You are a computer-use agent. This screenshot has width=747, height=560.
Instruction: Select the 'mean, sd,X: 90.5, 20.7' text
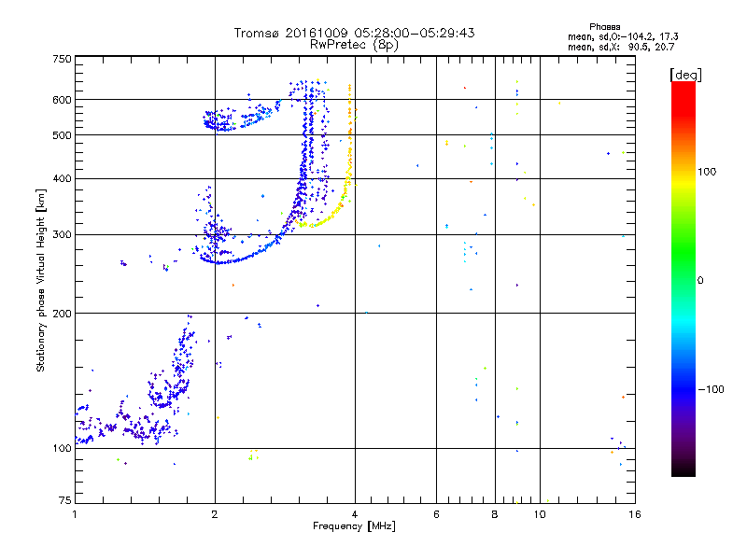coord(621,47)
